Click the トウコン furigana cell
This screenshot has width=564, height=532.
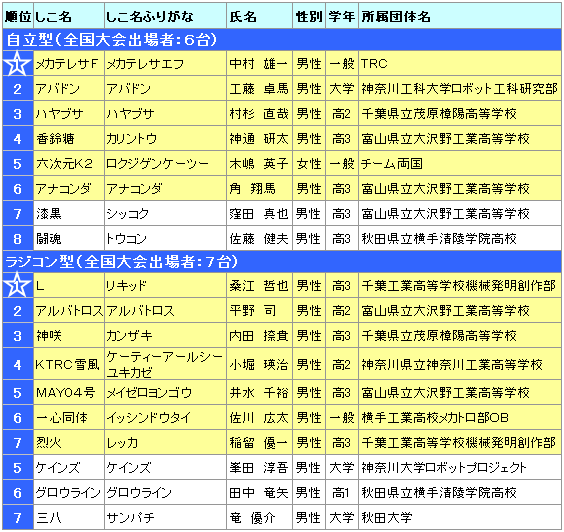(165, 238)
